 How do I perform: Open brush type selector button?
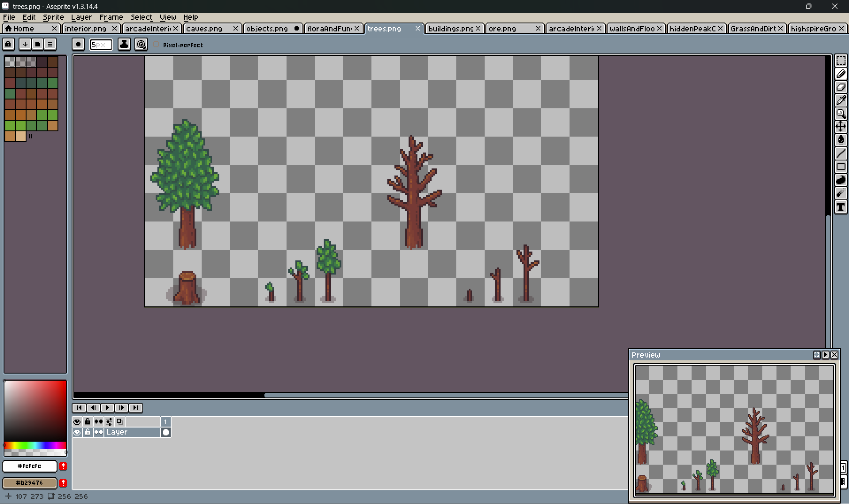point(78,44)
